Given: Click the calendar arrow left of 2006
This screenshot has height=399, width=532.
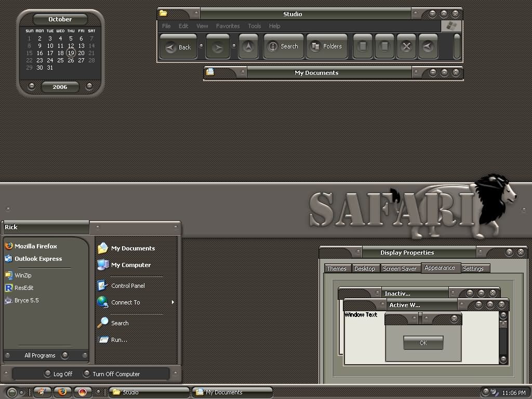Looking at the screenshot, I should [x=32, y=86].
